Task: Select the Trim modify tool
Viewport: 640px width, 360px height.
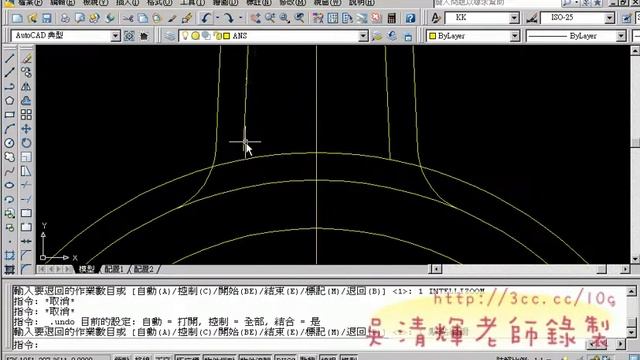Action: point(26,185)
